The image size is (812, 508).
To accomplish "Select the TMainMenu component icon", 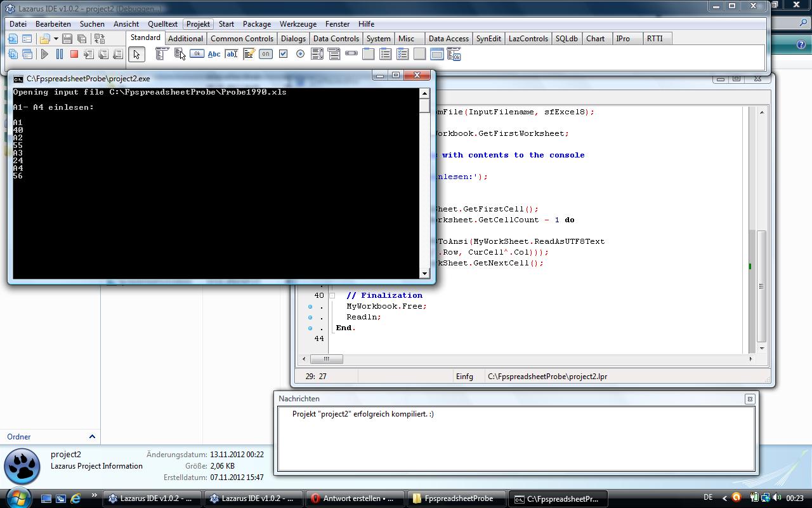I will pos(162,54).
